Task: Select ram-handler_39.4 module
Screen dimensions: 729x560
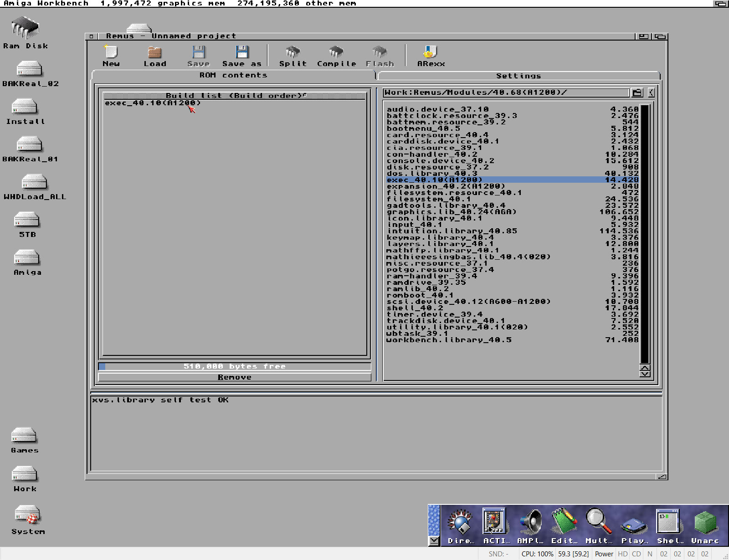Action: (513, 276)
